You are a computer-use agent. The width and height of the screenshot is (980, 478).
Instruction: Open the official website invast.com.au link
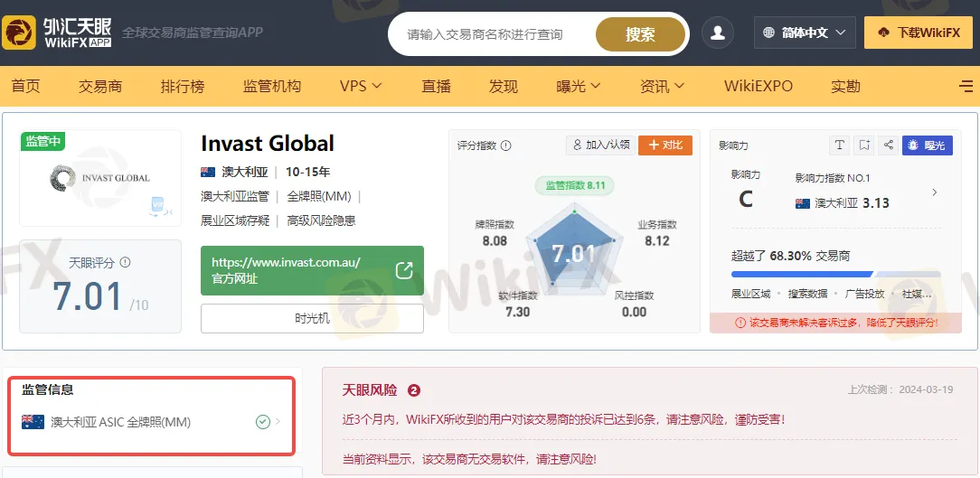click(312, 270)
